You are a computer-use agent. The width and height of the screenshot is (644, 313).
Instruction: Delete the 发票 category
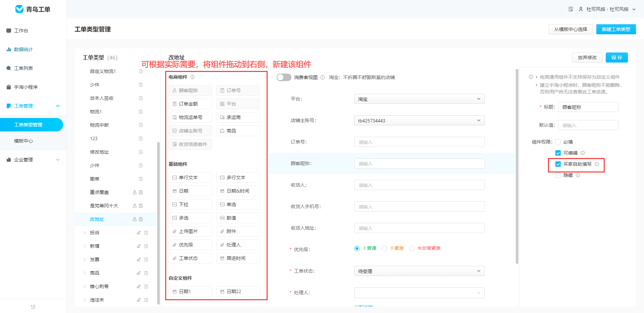tap(146, 260)
